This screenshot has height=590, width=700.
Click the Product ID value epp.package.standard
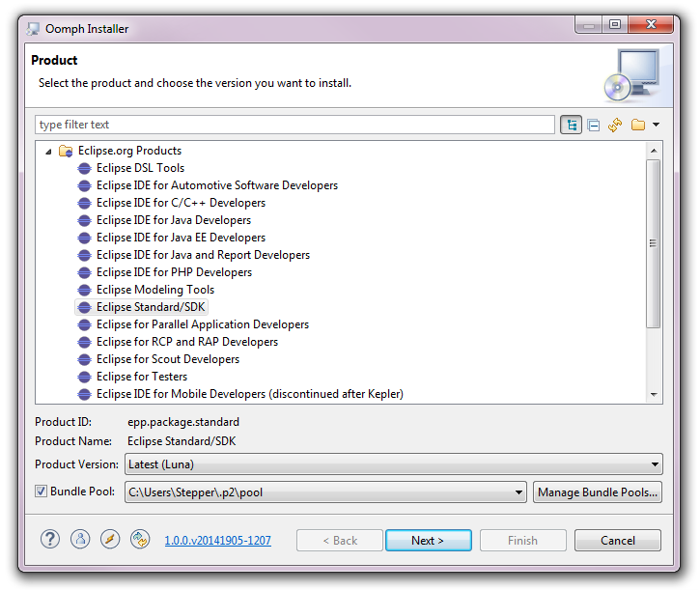tap(183, 422)
